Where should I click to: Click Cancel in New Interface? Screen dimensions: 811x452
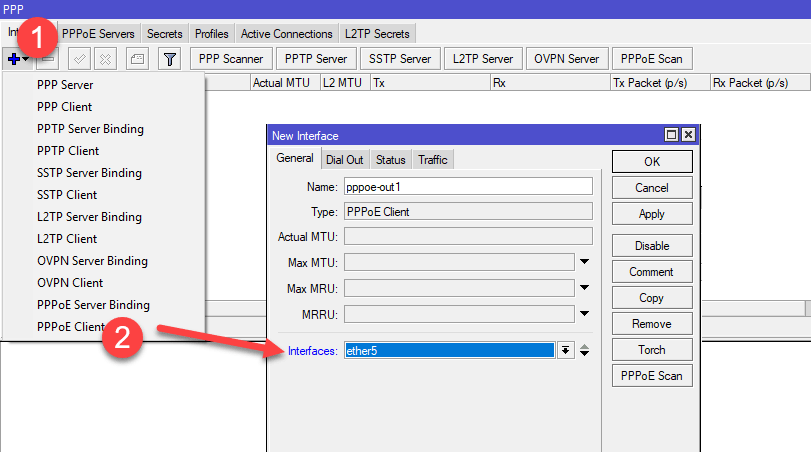(x=652, y=188)
